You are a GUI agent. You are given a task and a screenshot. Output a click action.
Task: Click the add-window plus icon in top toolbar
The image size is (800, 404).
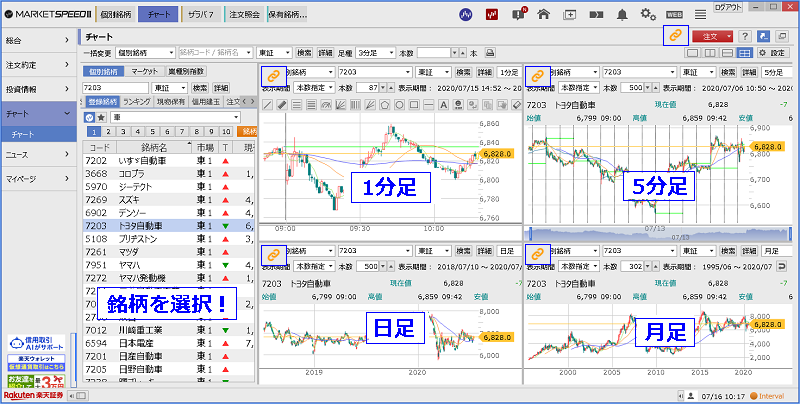tap(569, 15)
